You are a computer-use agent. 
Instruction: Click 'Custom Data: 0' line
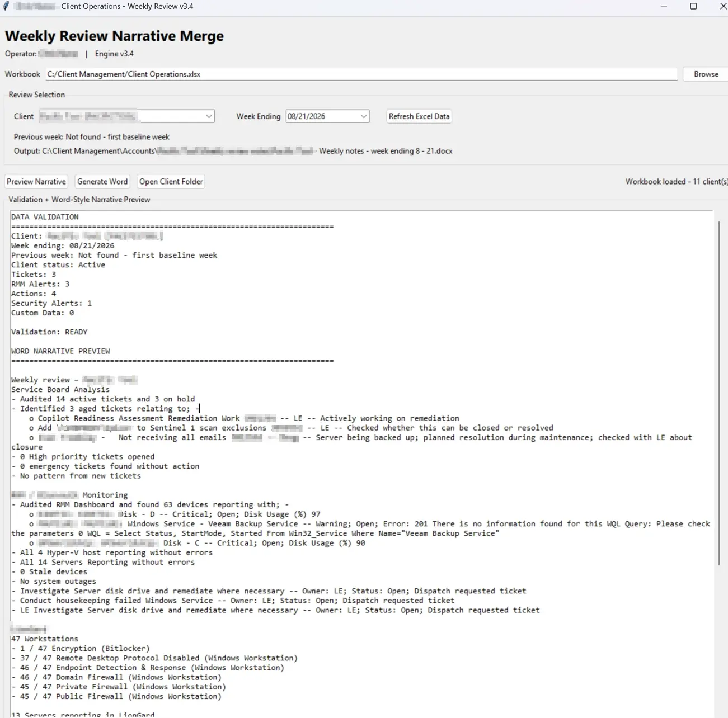tap(43, 313)
